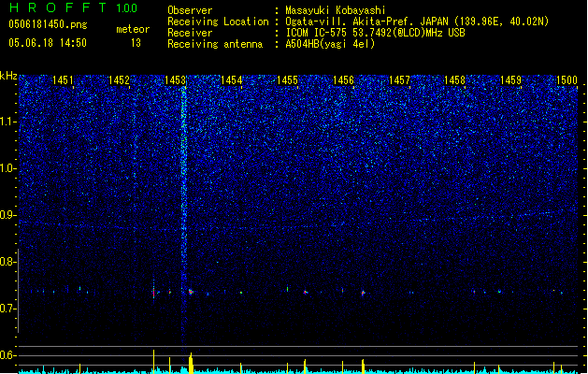Click the 1458 time marker
588x374 pixels.
coord(454,80)
